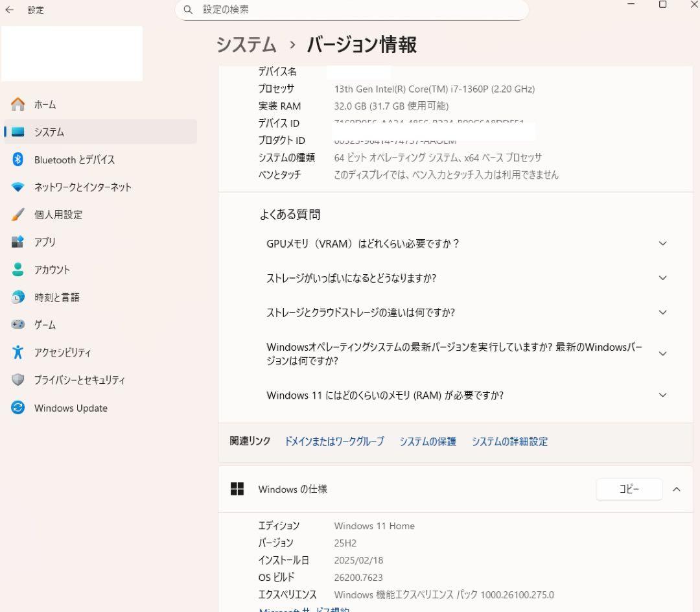Open Bluetooth とデバイス via its icon
This screenshot has height=612, width=700.
[18, 159]
